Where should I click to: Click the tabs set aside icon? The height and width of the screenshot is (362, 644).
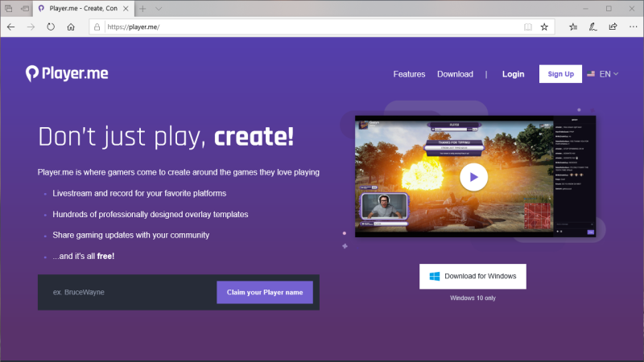9,9
